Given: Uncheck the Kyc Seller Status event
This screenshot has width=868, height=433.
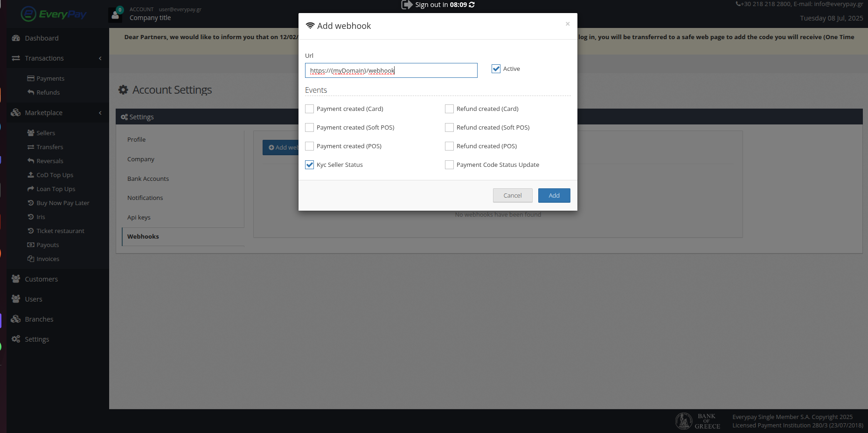Looking at the screenshot, I should pyautogui.click(x=309, y=165).
